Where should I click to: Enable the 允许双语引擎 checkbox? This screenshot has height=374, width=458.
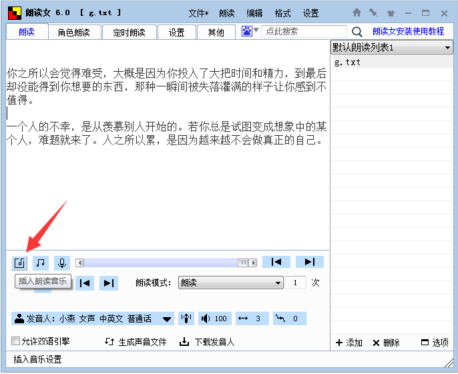coord(15,341)
